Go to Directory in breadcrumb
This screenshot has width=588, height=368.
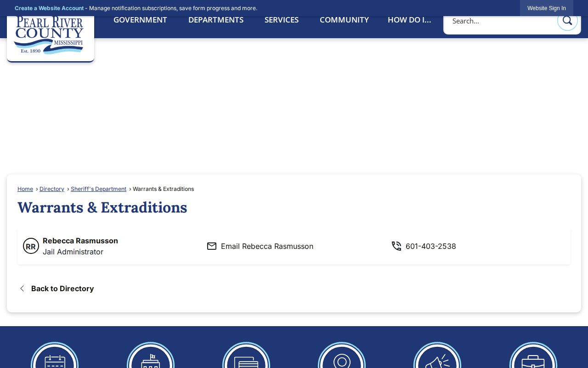pos(52,189)
